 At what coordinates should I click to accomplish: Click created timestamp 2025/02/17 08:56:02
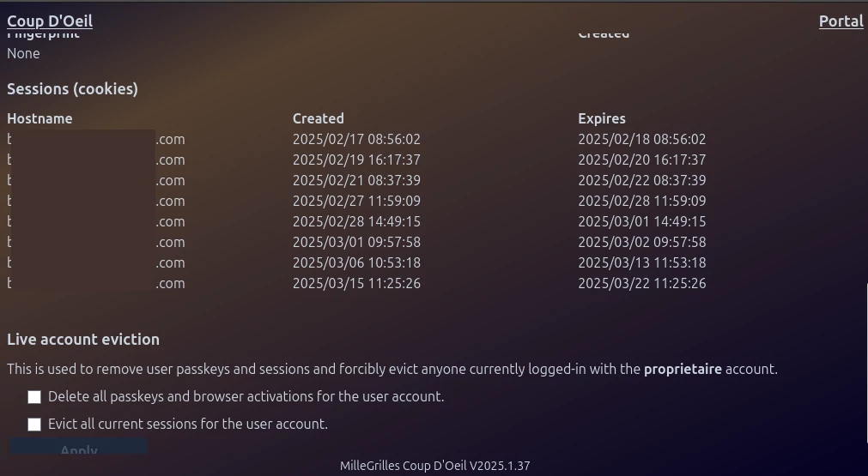point(356,139)
